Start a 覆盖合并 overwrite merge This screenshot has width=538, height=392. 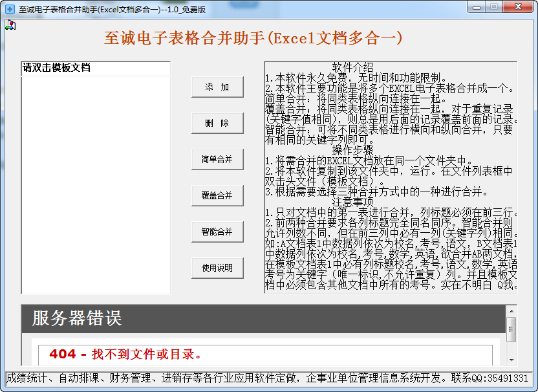click(x=217, y=195)
